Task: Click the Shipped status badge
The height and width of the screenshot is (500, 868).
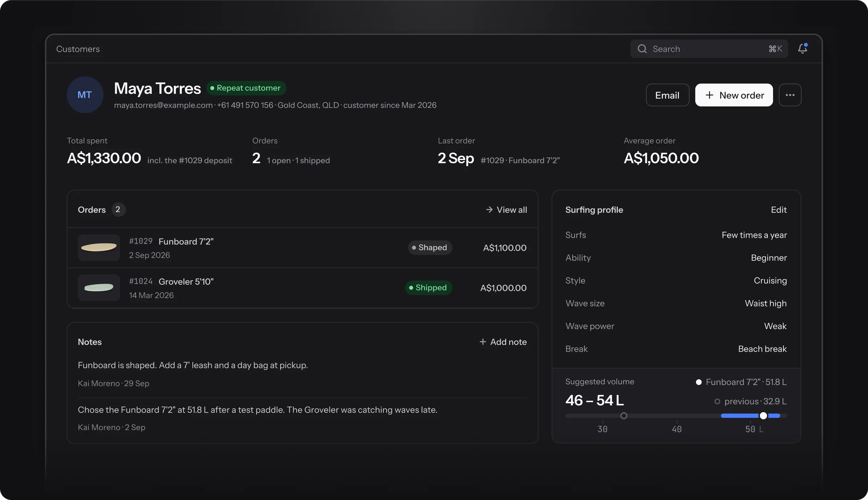Action: 428,287
